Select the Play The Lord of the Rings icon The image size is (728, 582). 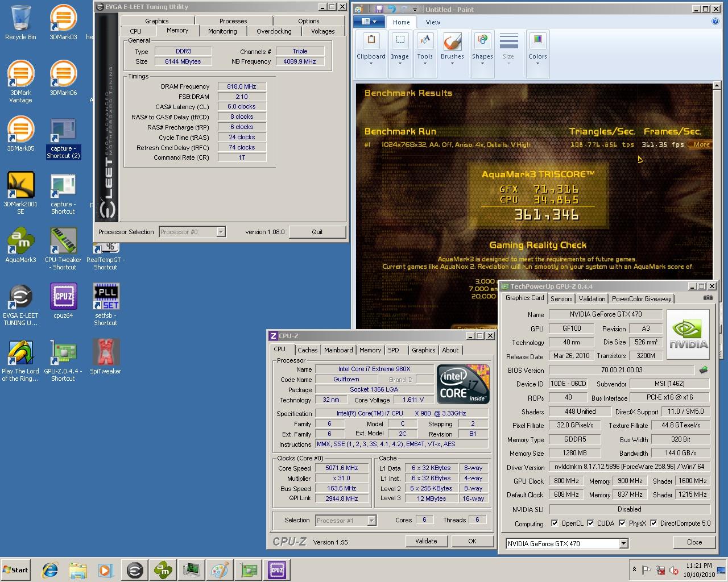20,360
